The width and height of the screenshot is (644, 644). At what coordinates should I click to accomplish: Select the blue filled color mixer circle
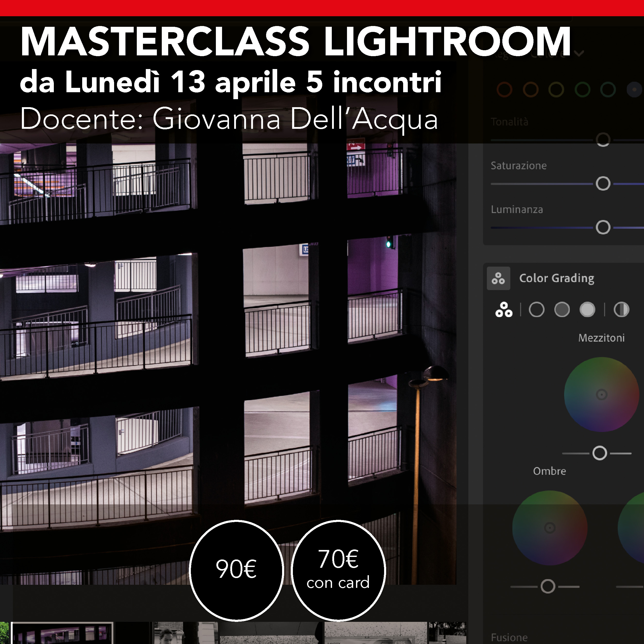[x=634, y=89]
